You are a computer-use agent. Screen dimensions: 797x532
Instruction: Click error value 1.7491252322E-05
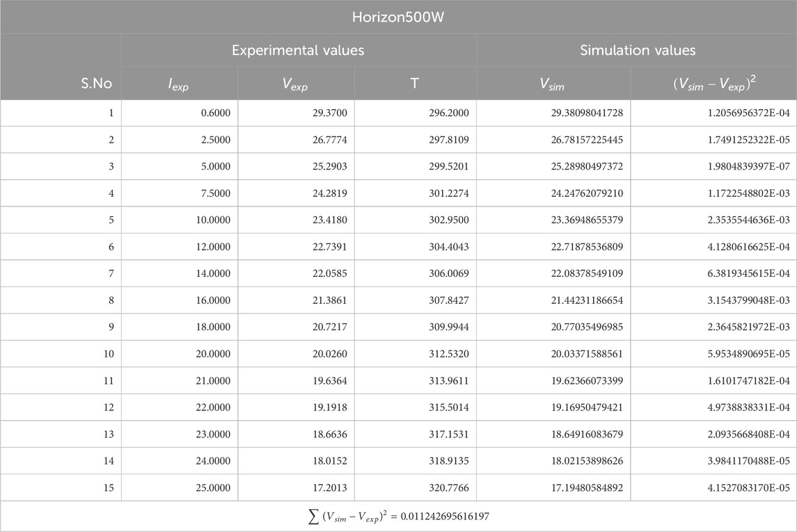point(749,140)
